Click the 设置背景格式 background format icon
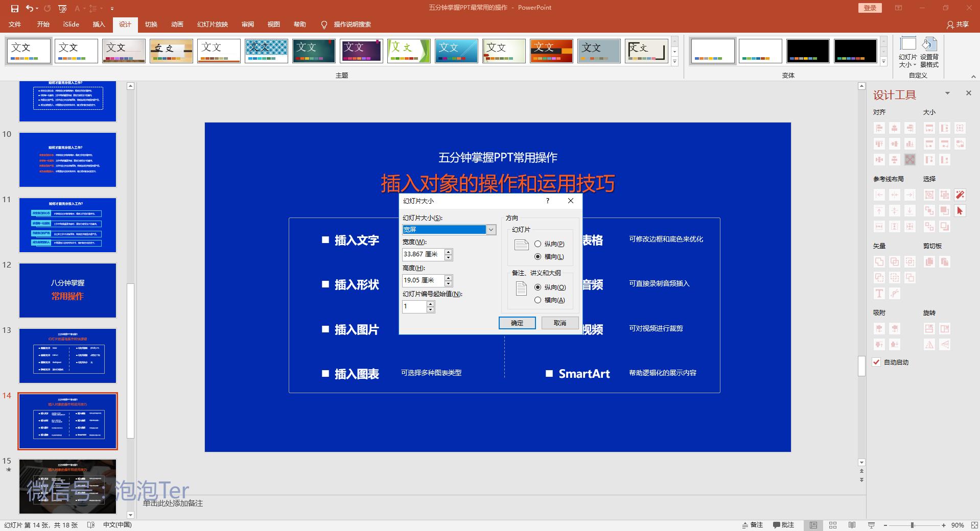This screenshot has height=531, width=980. coord(929,52)
